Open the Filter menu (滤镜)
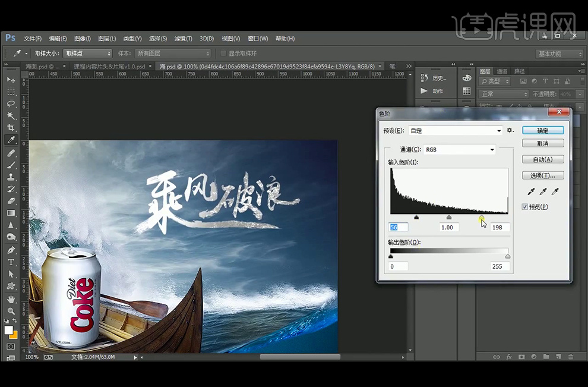This screenshot has height=387, width=588. tap(184, 39)
